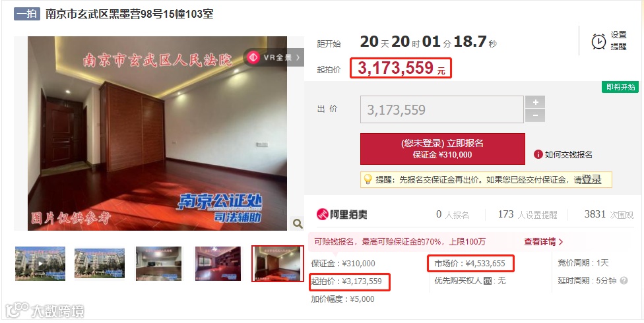
Task: Click the alarm clock reminder icon
Action: click(599, 41)
